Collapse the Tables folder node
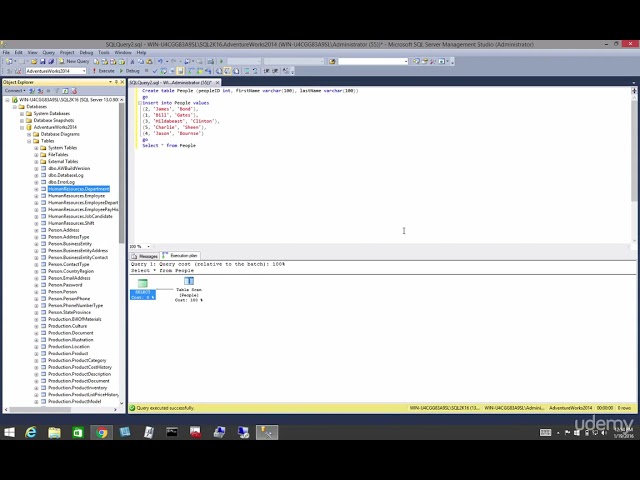 point(29,141)
